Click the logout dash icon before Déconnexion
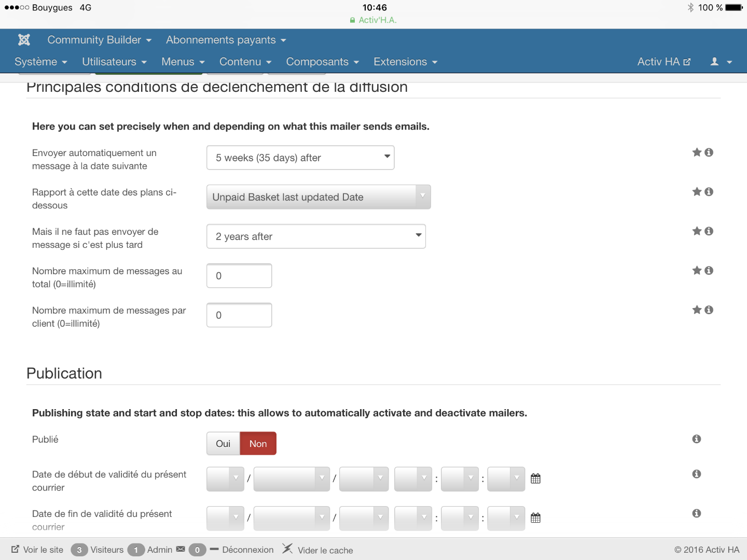747x560 pixels. click(214, 549)
